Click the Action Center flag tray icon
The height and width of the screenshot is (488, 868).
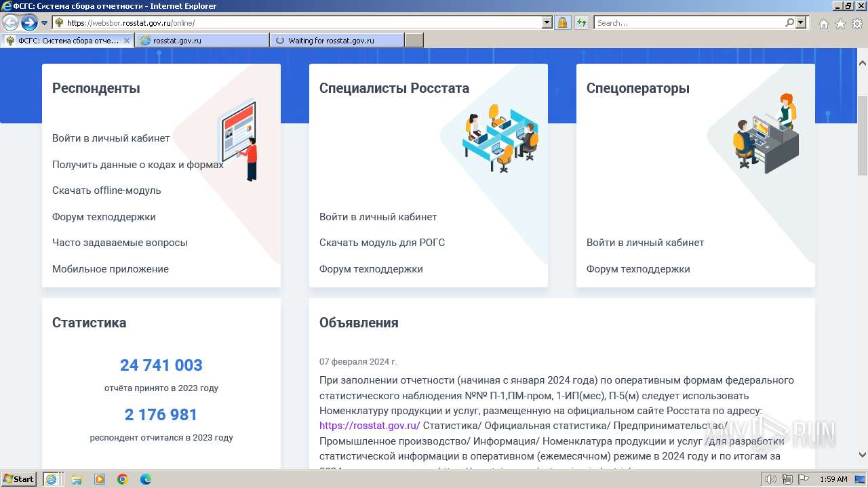pyautogui.click(x=804, y=479)
